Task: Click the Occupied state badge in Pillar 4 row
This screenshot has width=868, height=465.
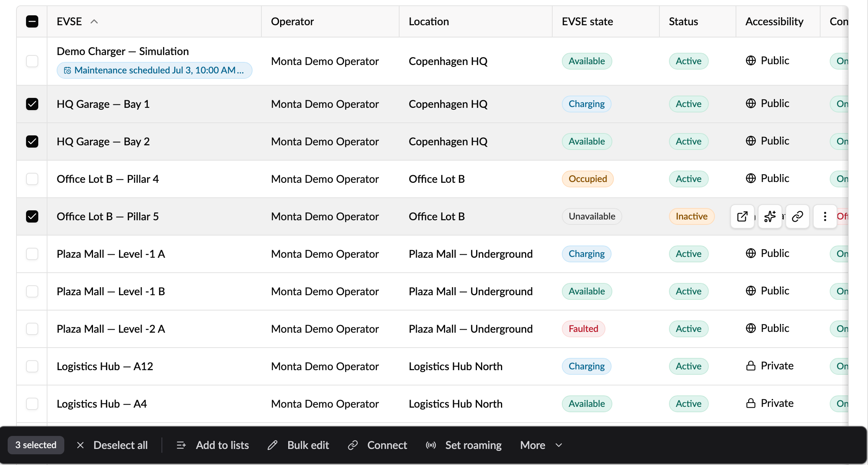Action: pyautogui.click(x=588, y=179)
